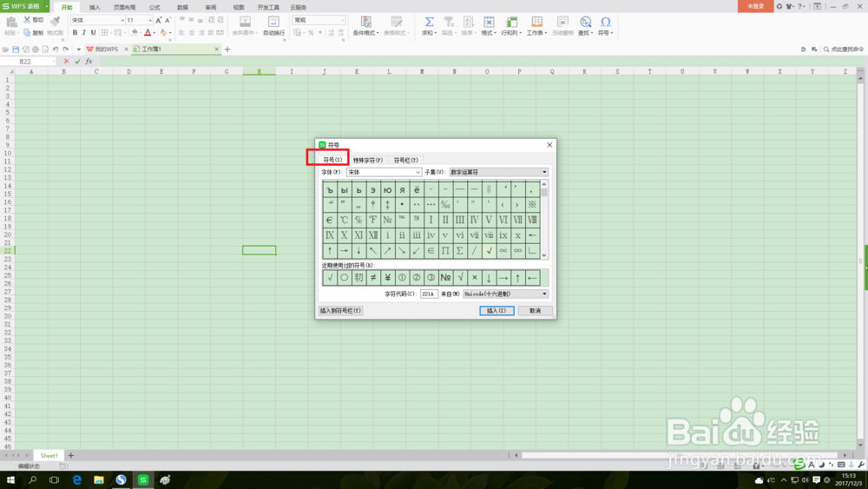Select the Sheet1 sheet tab
Viewport: 868px width, 489px height.
tap(49, 455)
